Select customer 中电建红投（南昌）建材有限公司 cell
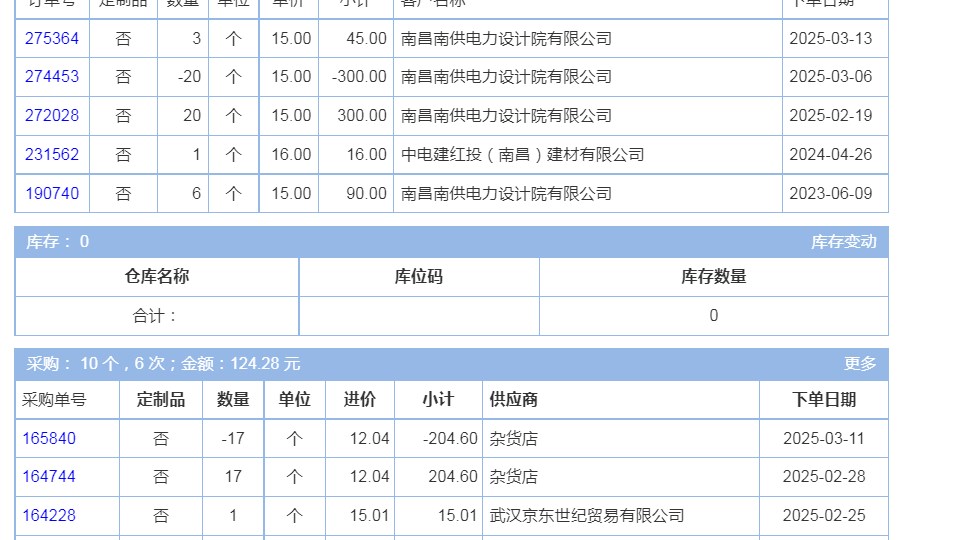The height and width of the screenshot is (540, 975). tap(522, 155)
